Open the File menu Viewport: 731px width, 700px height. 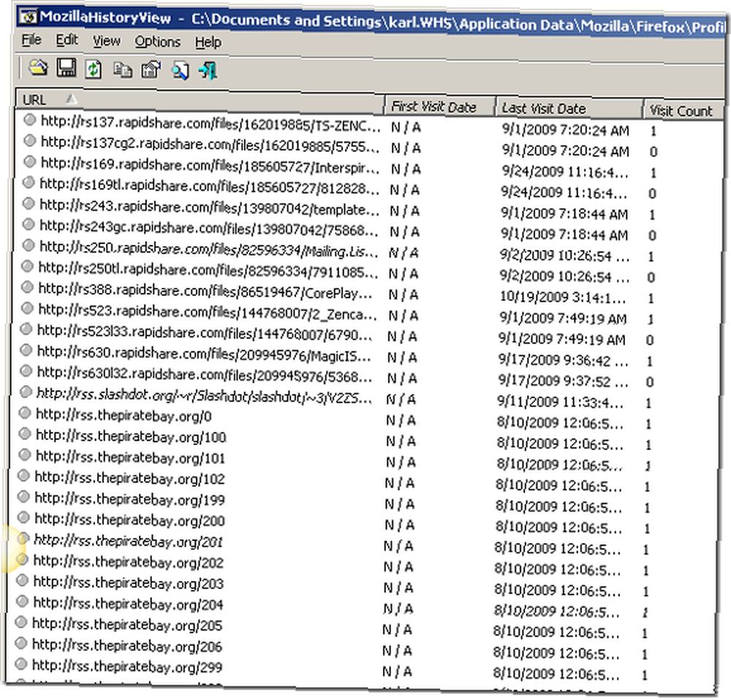point(31,40)
